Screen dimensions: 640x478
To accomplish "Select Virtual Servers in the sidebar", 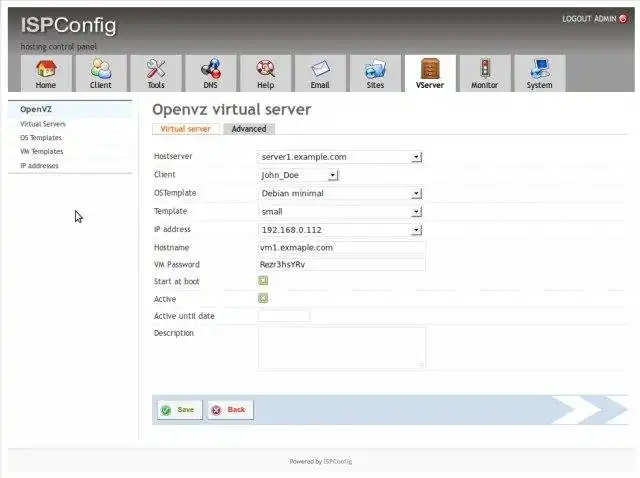I will (43, 124).
